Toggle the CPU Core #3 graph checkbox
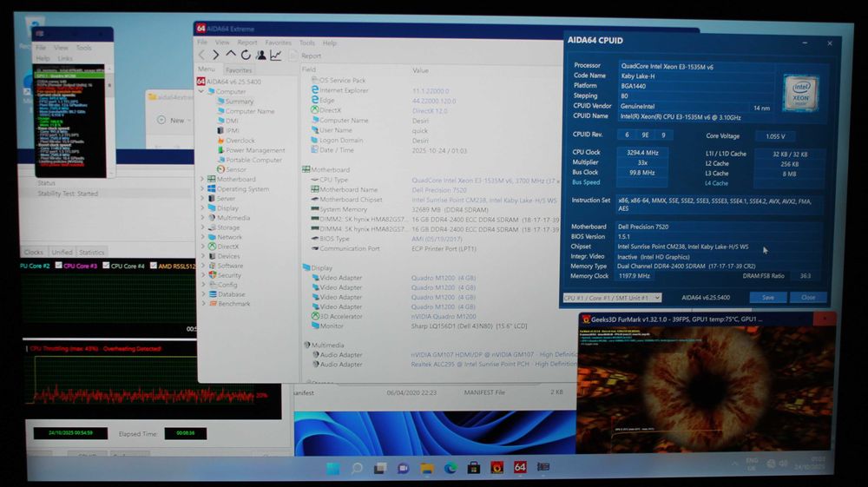 (x=58, y=266)
